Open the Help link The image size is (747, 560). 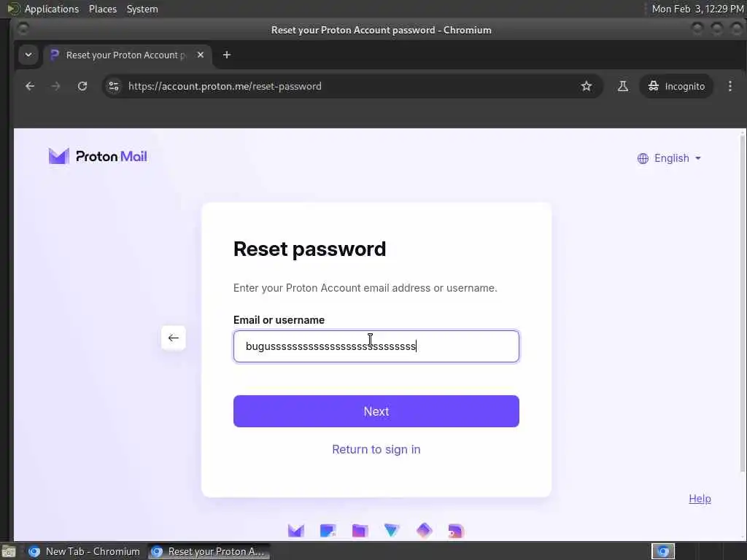tap(700, 499)
